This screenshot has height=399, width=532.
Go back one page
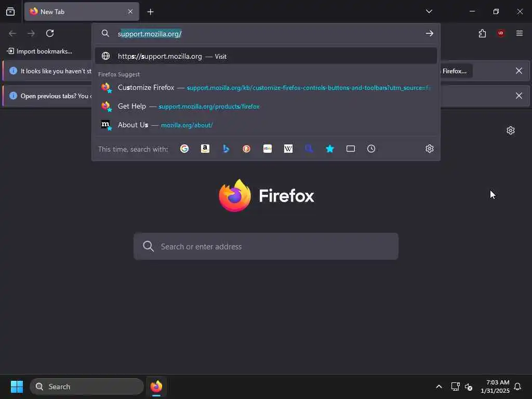(12, 33)
